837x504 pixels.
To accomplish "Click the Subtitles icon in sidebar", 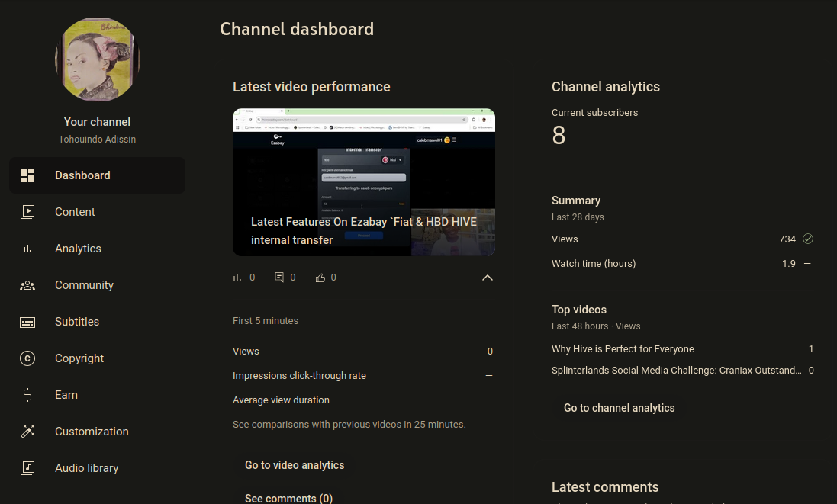I will point(27,322).
